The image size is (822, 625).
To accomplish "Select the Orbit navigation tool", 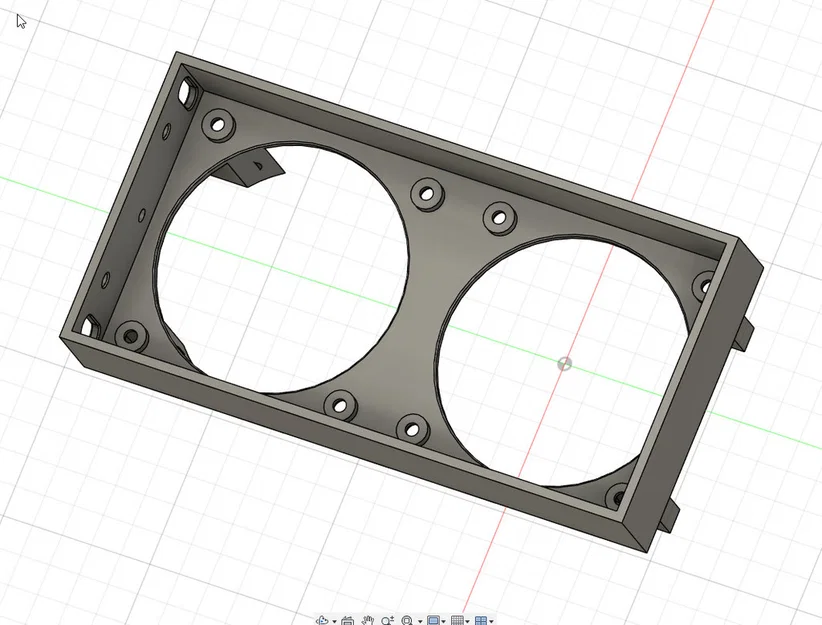I will coord(322,620).
